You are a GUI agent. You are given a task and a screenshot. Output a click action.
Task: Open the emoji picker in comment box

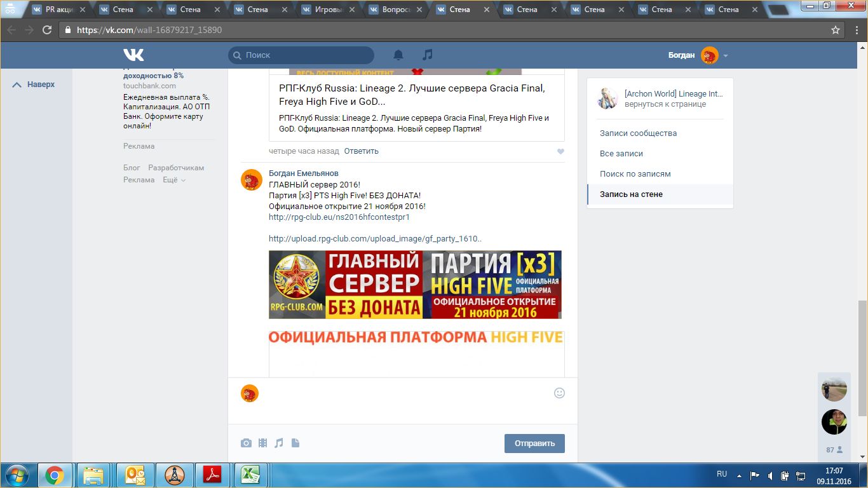click(559, 393)
